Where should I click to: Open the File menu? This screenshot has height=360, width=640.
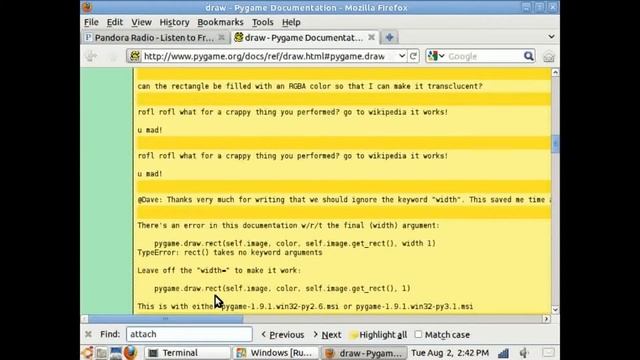click(x=91, y=22)
